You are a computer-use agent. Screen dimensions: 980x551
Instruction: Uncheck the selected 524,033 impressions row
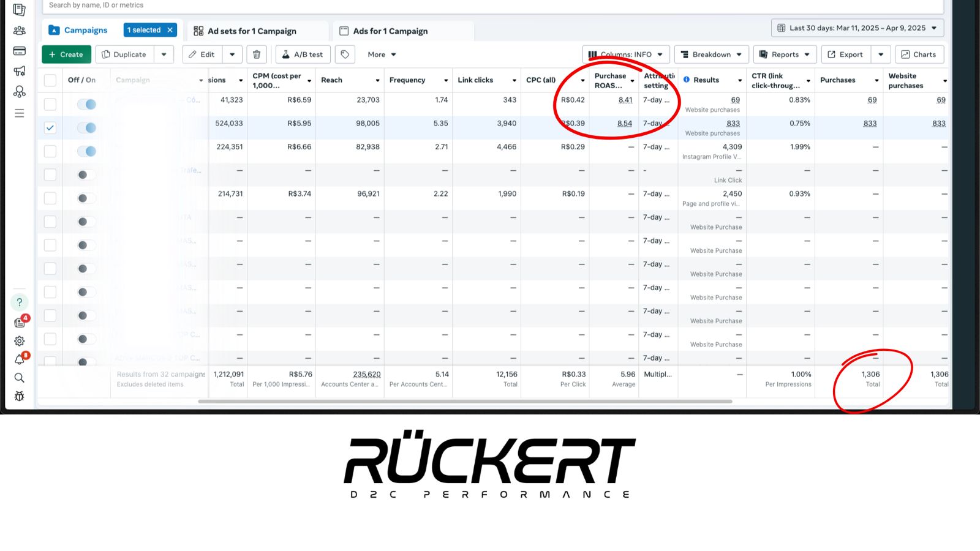(50, 128)
